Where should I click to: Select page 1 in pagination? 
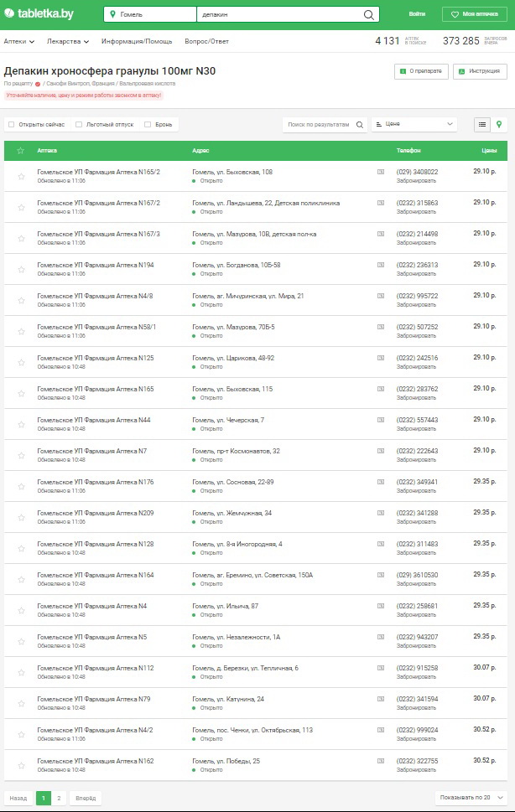point(44,798)
